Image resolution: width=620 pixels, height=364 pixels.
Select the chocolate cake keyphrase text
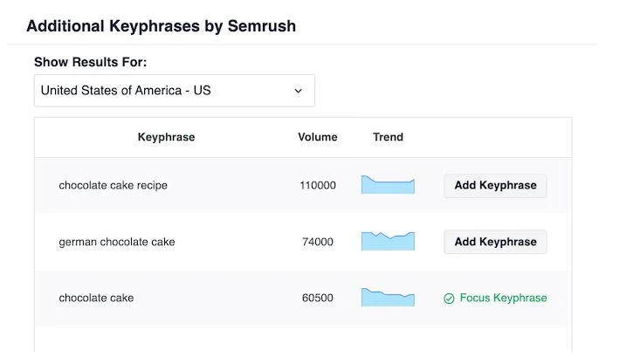tap(96, 299)
